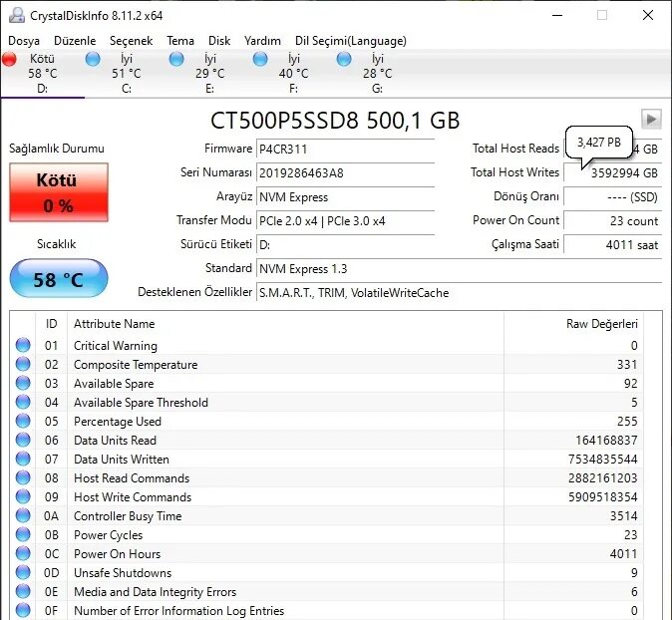Click the blue status icon for C:
This screenshot has width=672, height=620.
pyautogui.click(x=93, y=59)
